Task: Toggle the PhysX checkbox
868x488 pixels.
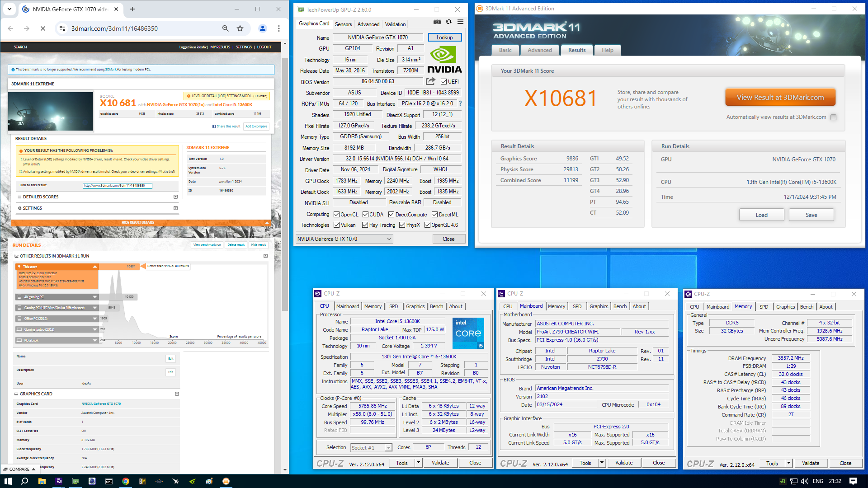Action: click(x=402, y=225)
